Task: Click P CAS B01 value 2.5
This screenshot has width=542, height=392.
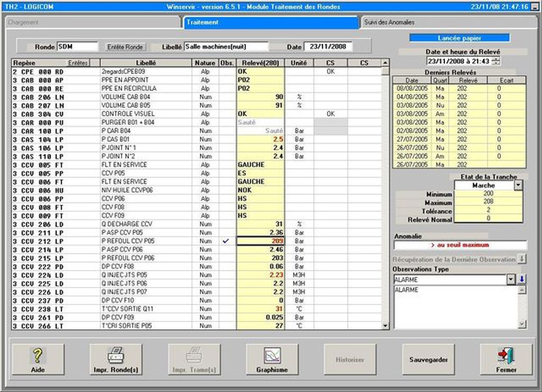Action: 261,139
